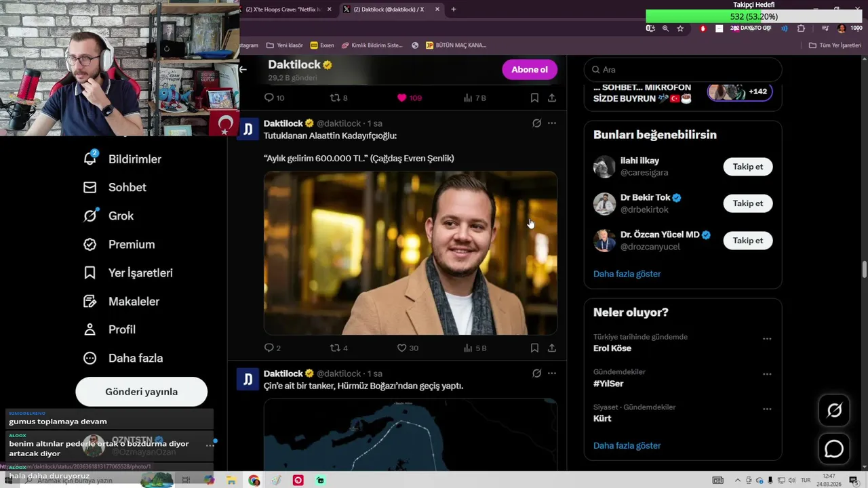Open File Explorer from the taskbar
The width and height of the screenshot is (868, 488).
[x=231, y=481]
